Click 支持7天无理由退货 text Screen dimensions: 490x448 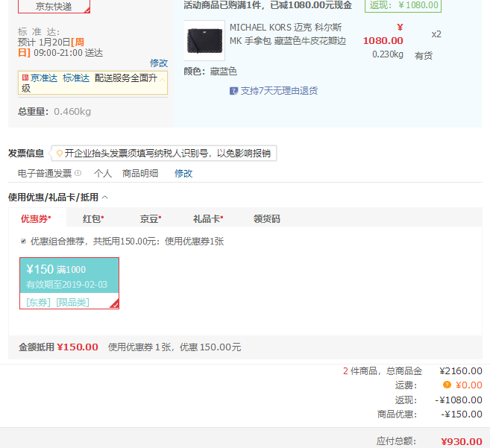tap(279, 91)
